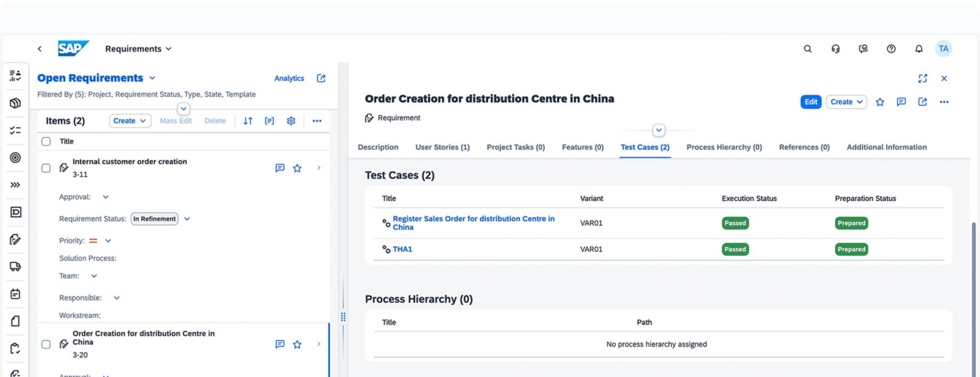
Task: Open sort options in Items toolbar
Action: [x=248, y=121]
